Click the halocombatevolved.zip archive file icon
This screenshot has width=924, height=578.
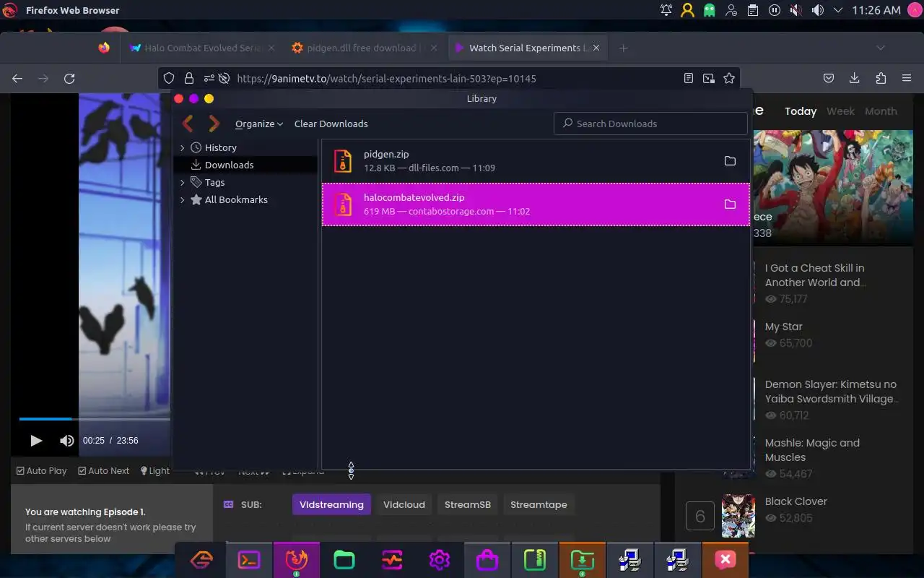[343, 204]
